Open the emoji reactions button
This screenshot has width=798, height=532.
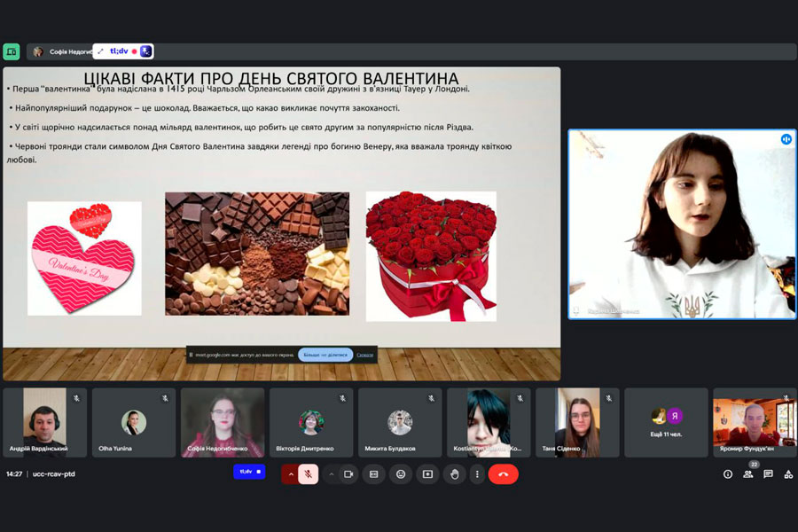coord(401,474)
